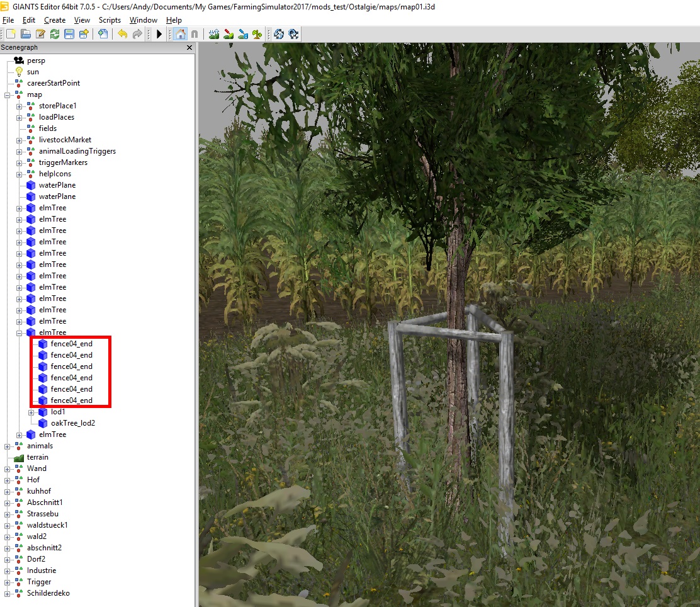The width and height of the screenshot is (700, 607).
Task: Open the Create menu
Action: [55, 20]
